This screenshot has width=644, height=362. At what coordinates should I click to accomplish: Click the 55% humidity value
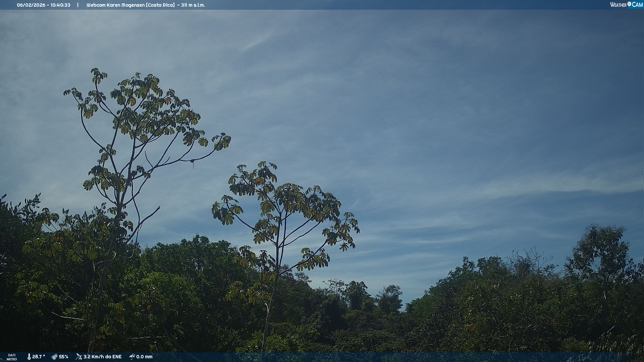pos(64,357)
